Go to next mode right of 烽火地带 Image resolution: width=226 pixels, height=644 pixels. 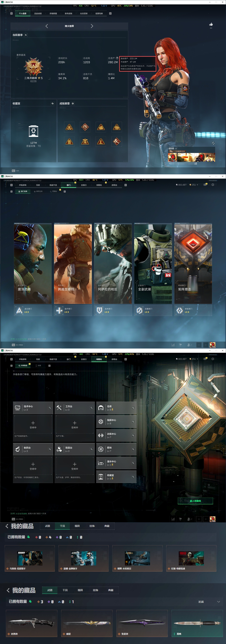(x=92, y=26)
